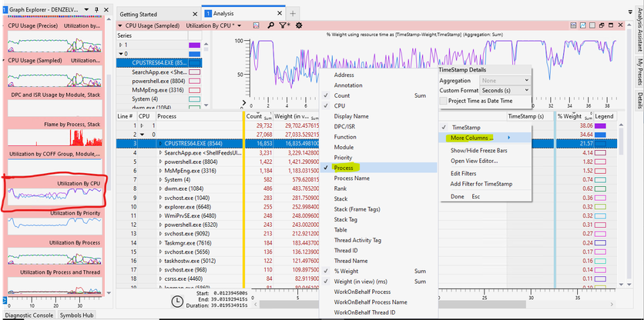Maximize the CPU Usage (Sampled) panel
This screenshot has height=320, width=644.
610,25
